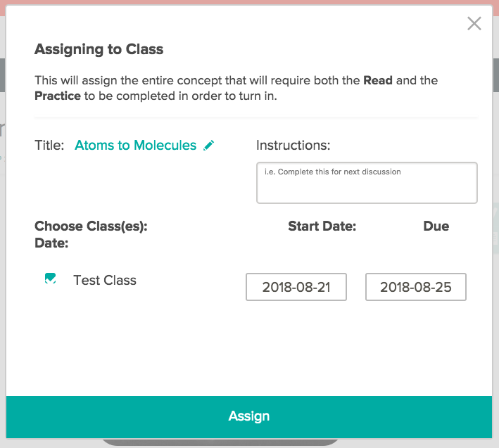Open the start date field showing 2018-08-21
This screenshot has width=499, height=448.
(296, 287)
